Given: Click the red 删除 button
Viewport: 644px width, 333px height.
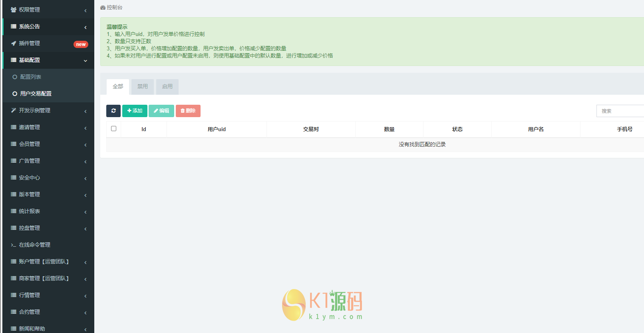Looking at the screenshot, I should tap(188, 111).
